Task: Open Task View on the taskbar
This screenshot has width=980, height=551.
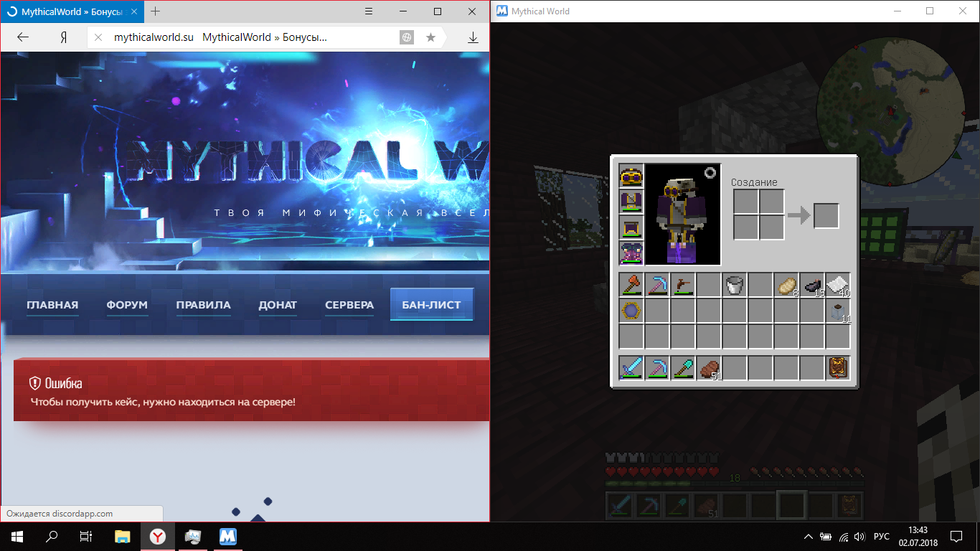Action: point(86,537)
